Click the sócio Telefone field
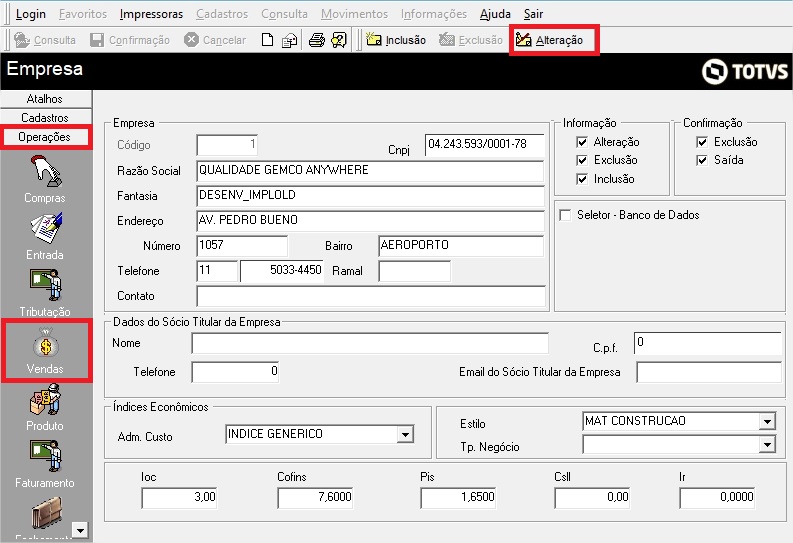Viewport: 793px width, 543px height. [x=235, y=372]
